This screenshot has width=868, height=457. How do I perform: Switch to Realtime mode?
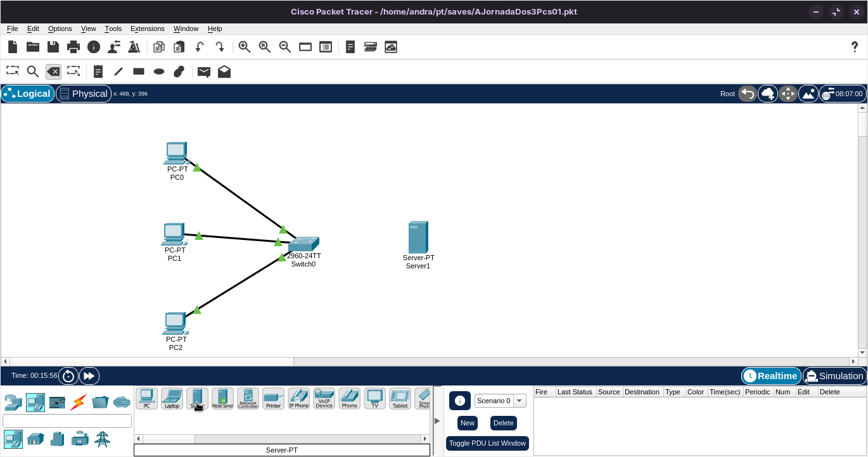[771, 376]
